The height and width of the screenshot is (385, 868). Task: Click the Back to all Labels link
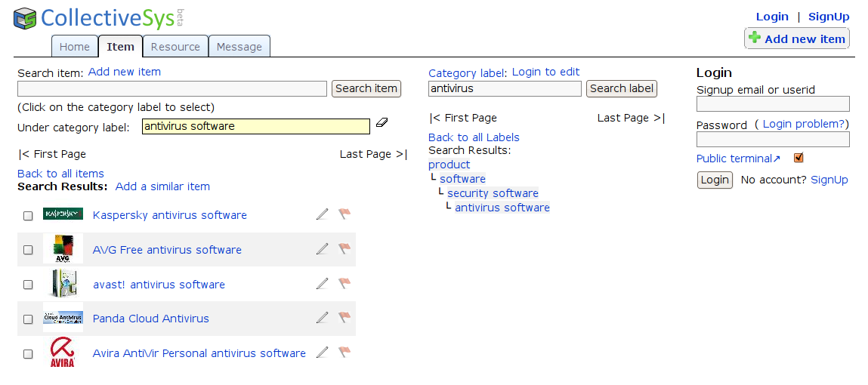(474, 137)
